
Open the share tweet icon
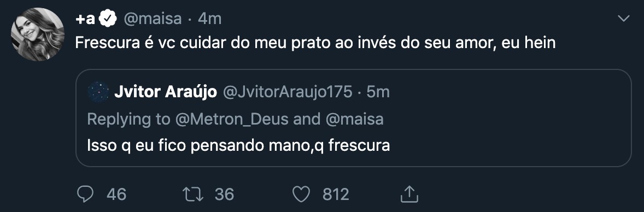click(x=409, y=194)
